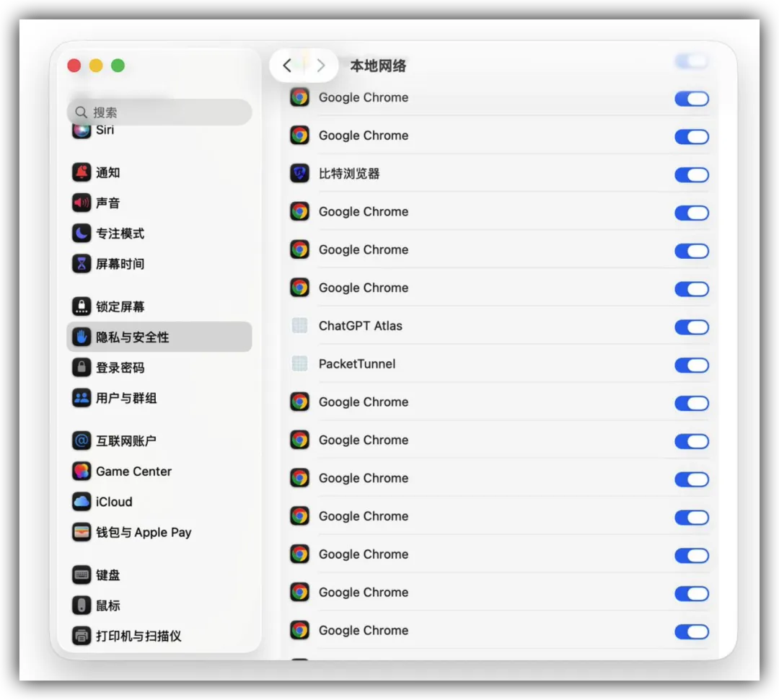
Task: Close the settings window with red button
Action: 74,66
